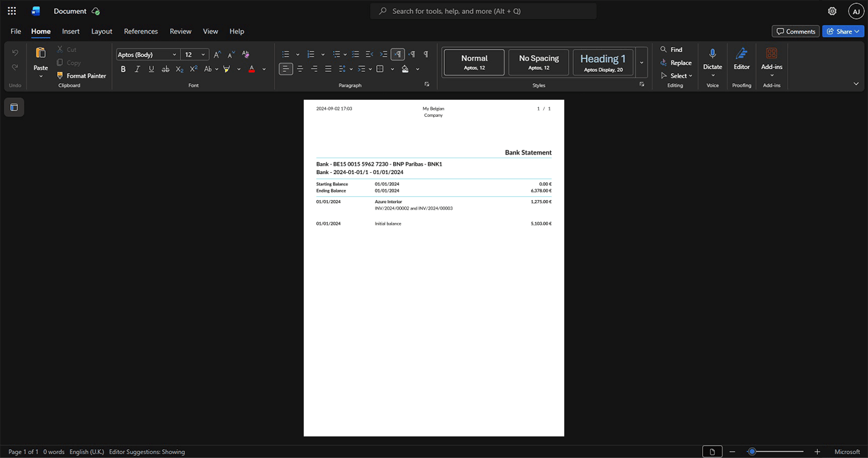The width and height of the screenshot is (868, 458).
Task: Open highlight color dropdown arrow
Action: click(239, 69)
